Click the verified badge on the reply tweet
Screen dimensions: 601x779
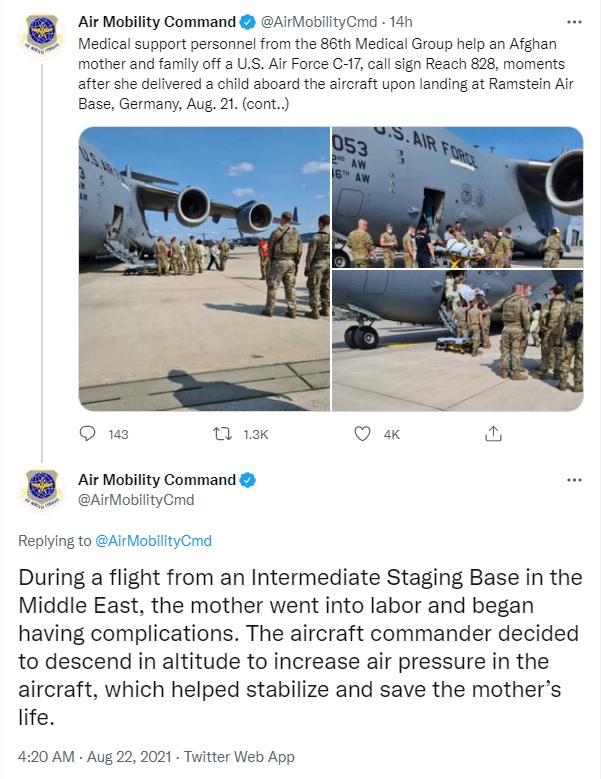pos(248,480)
